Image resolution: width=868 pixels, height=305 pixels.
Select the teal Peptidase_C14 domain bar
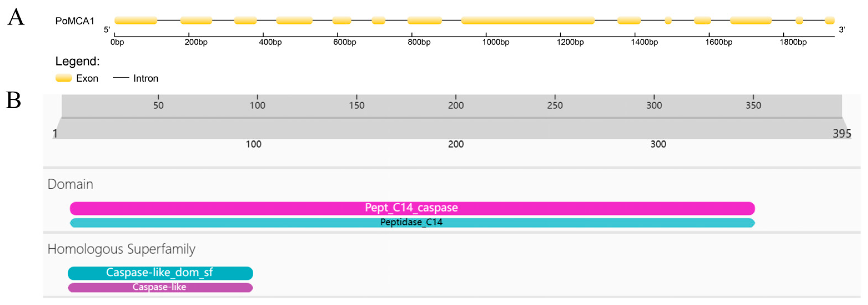(412, 222)
